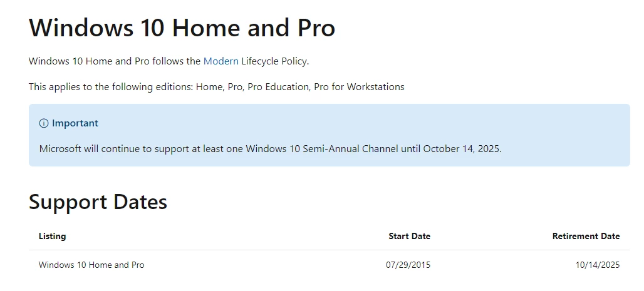Click the info icon beside Important
The height and width of the screenshot is (291, 644).
44,123
